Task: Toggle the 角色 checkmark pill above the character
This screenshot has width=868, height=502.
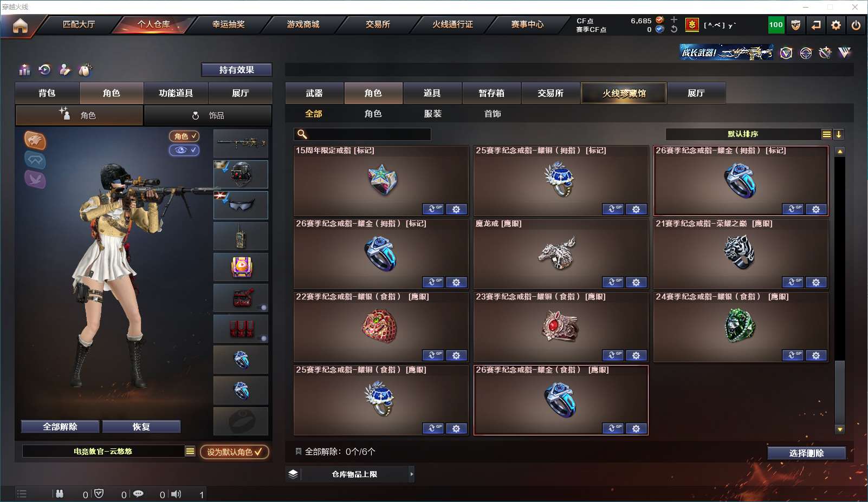Action: click(184, 136)
